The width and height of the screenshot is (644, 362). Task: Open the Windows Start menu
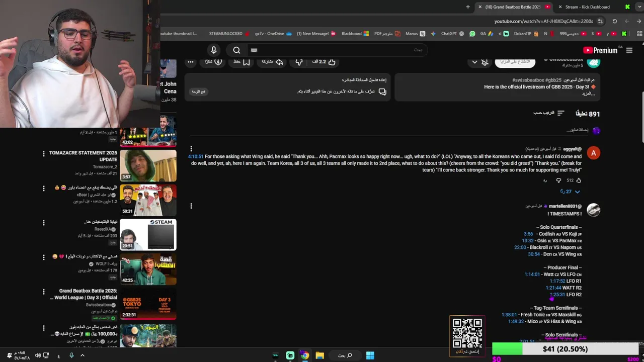370,355
